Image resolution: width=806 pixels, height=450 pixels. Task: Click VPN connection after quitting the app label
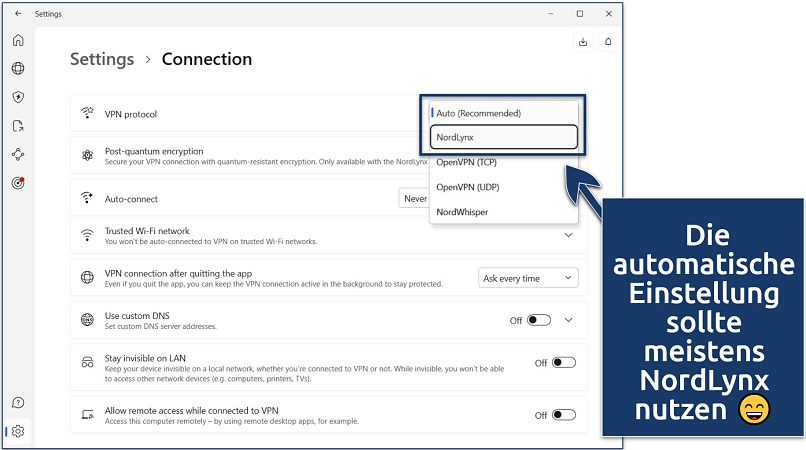pyautogui.click(x=178, y=274)
